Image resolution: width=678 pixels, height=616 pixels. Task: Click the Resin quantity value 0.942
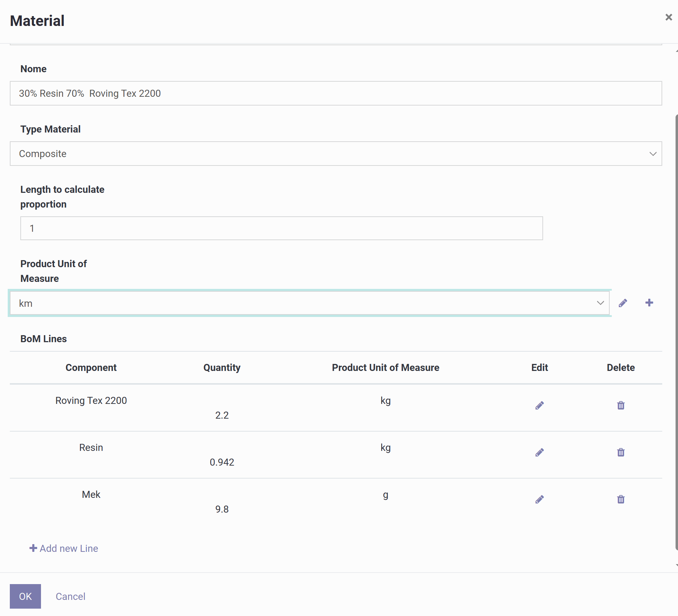click(x=222, y=462)
